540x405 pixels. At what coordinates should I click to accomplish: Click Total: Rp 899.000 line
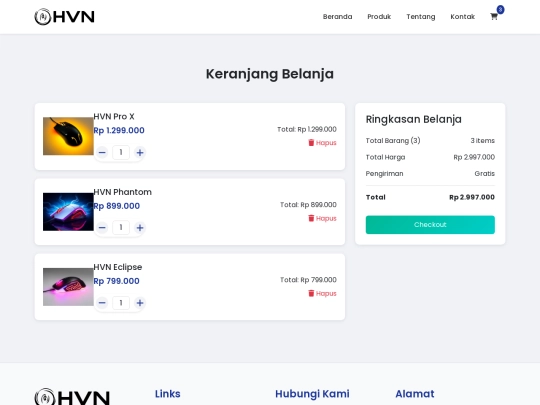point(308,205)
